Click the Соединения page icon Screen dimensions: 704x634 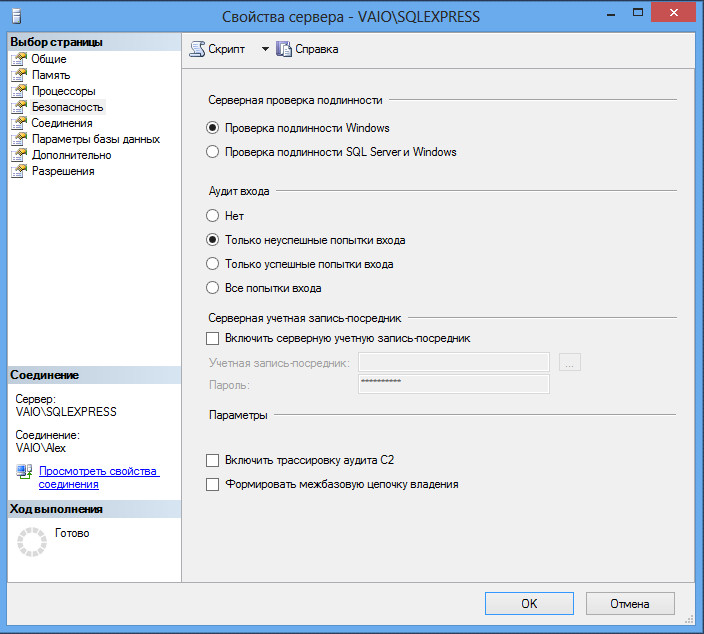[19, 123]
